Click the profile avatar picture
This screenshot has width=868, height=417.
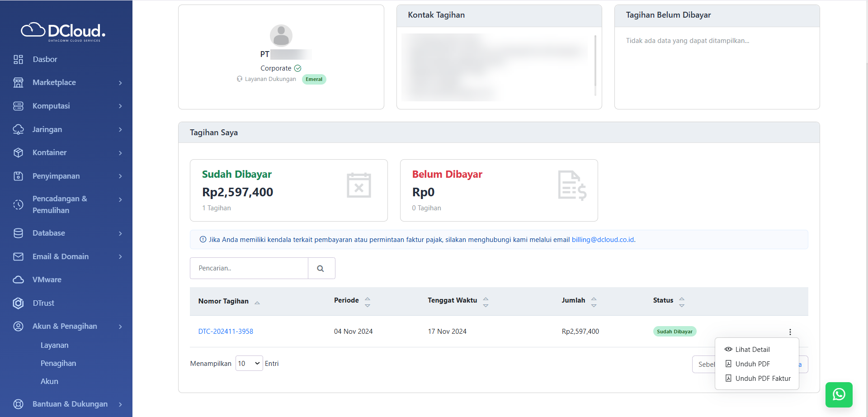pos(281,36)
